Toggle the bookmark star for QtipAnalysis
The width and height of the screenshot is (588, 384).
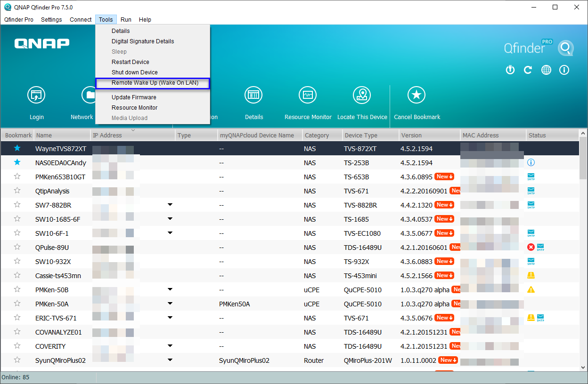point(17,191)
